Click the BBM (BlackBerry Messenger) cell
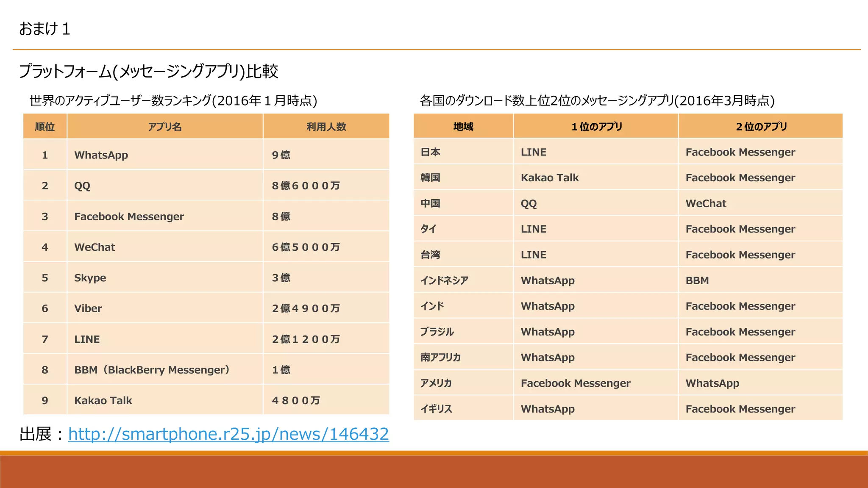 152,370
